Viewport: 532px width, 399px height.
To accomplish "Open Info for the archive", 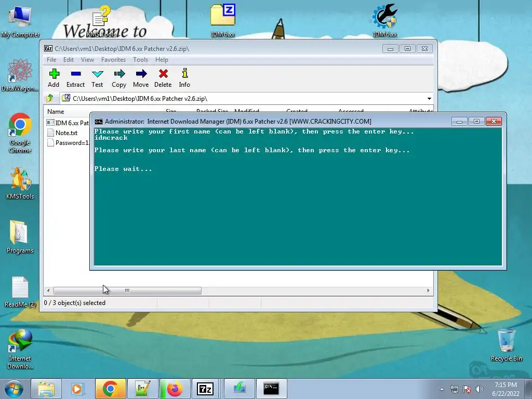I will 184,78.
